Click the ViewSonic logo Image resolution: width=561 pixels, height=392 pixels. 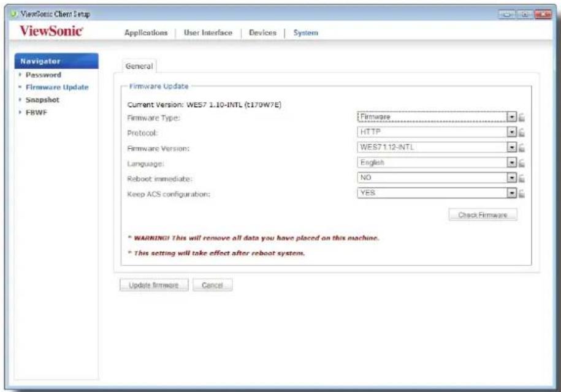tap(51, 31)
